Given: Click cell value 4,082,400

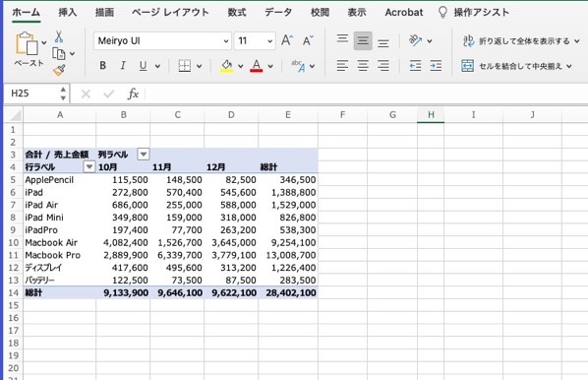Looking at the screenshot, I should click(x=126, y=242).
